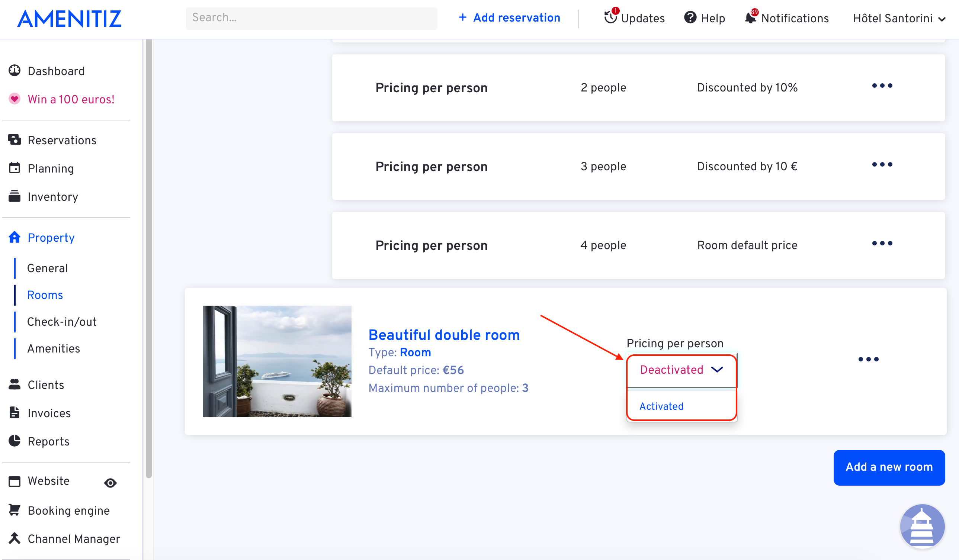Screen dimensions: 959x560
Task: Open options menu for 4 people pricing
Action: coord(882,244)
